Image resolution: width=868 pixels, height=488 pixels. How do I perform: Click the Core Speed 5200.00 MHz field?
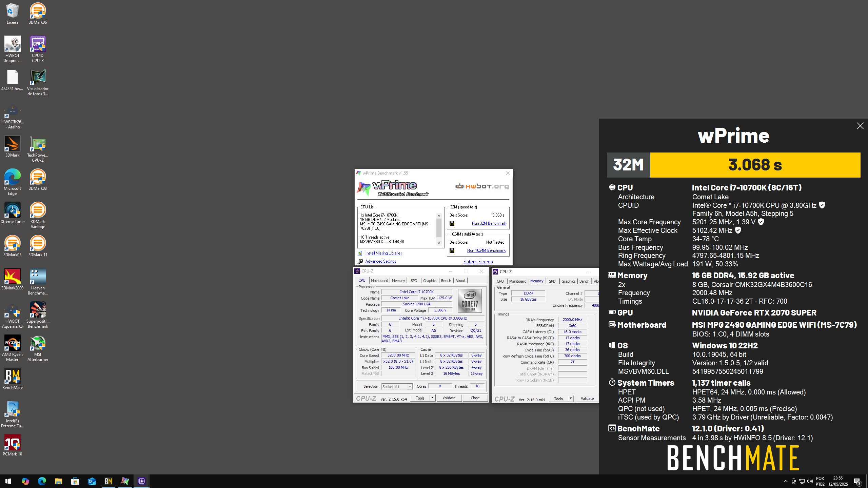pyautogui.click(x=398, y=355)
